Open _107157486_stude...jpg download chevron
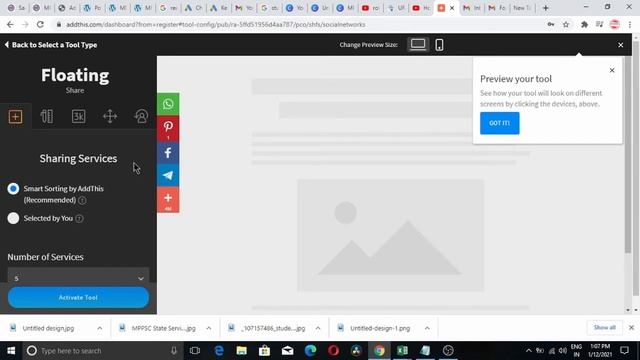Image resolution: width=640 pixels, height=360 pixels. pyautogui.click(x=318, y=328)
